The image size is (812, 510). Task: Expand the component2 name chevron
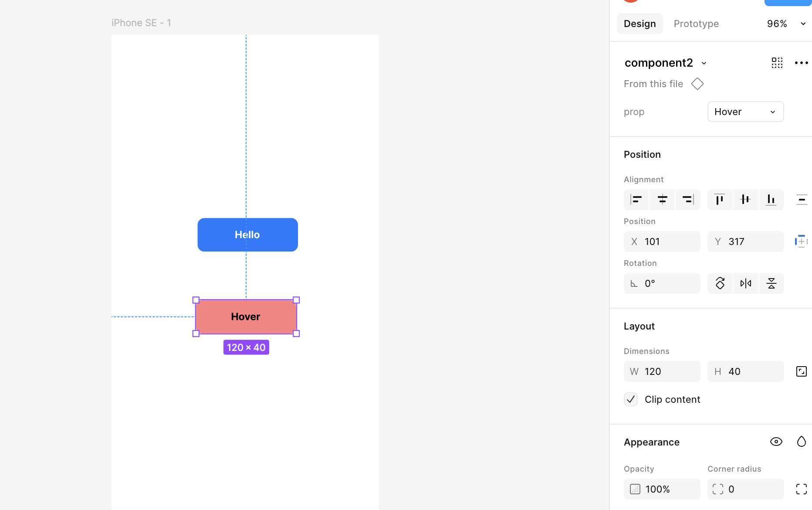[704, 63]
